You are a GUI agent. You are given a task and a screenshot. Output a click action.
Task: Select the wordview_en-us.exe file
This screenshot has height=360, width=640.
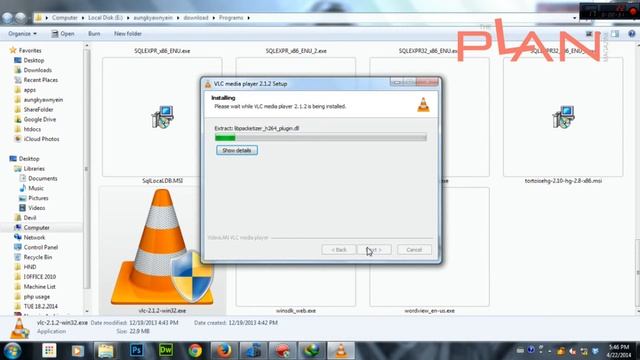pos(429,311)
